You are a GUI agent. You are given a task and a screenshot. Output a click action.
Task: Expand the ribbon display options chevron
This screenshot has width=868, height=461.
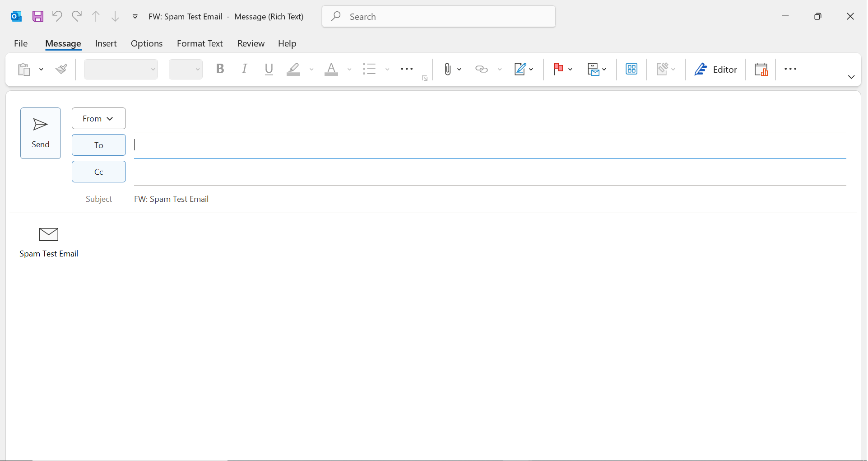tap(851, 77)
